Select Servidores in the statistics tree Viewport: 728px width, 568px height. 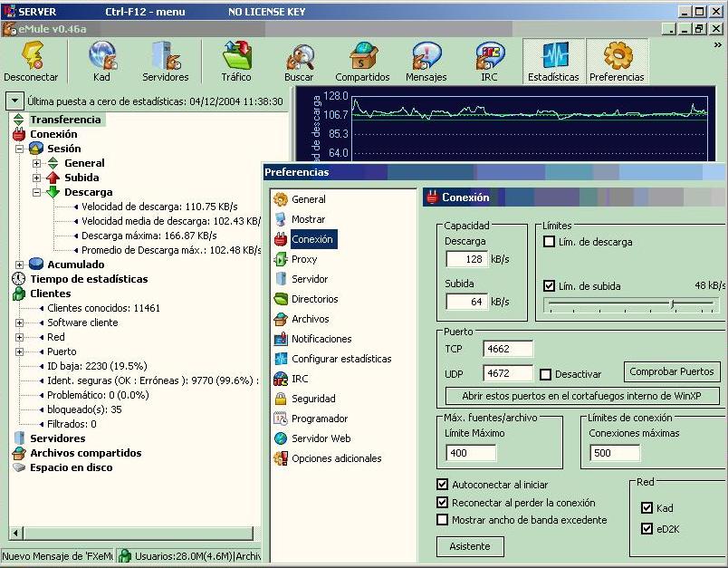(58, 438)
